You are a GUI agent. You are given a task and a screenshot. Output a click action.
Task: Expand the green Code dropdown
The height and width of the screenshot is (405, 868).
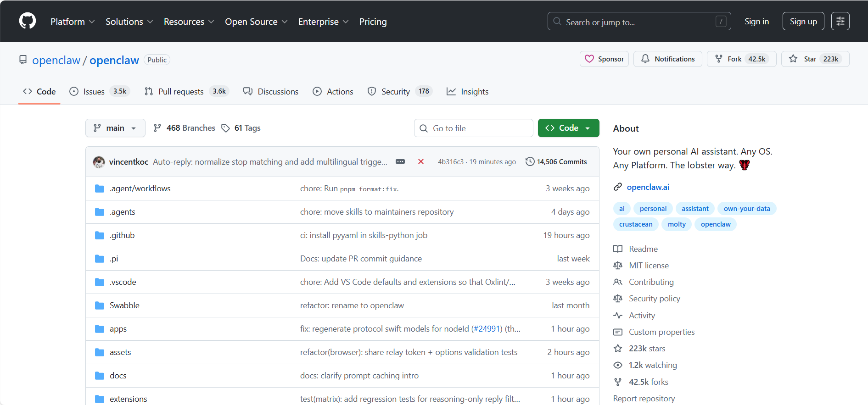click(568, 128)
